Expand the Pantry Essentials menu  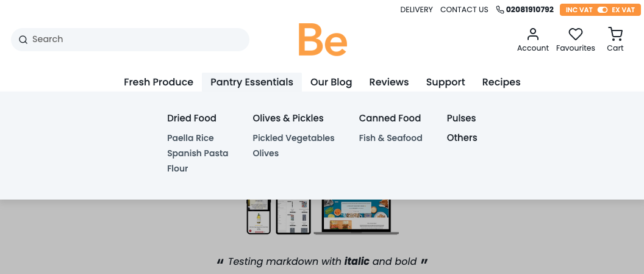(251, 82)
